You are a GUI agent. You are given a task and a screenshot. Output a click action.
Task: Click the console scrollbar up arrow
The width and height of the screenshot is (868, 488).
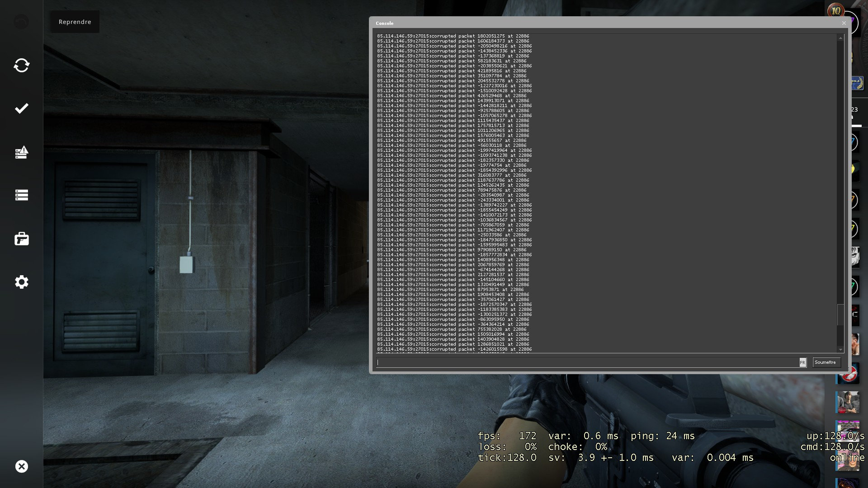(840, 38)
